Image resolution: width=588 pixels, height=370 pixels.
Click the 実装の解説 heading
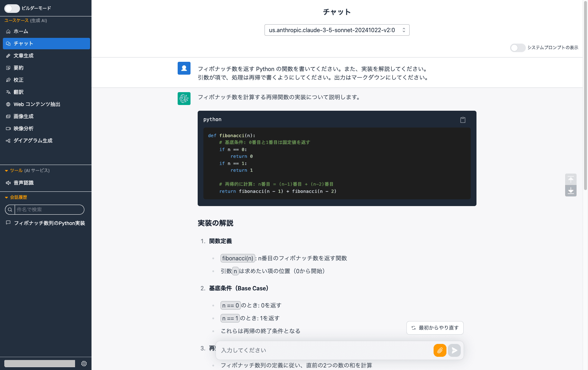(x=216, y=223)
